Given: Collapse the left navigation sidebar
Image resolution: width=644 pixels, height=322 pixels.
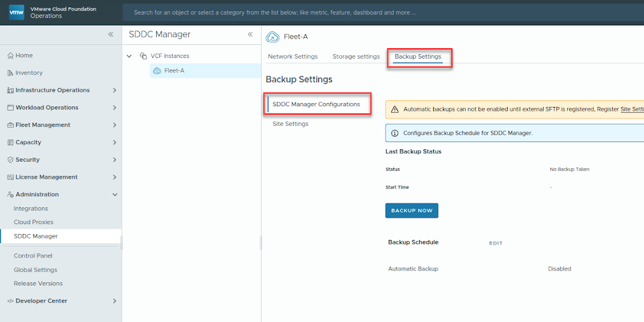Looking at the screenshot, I should point(111,34).
